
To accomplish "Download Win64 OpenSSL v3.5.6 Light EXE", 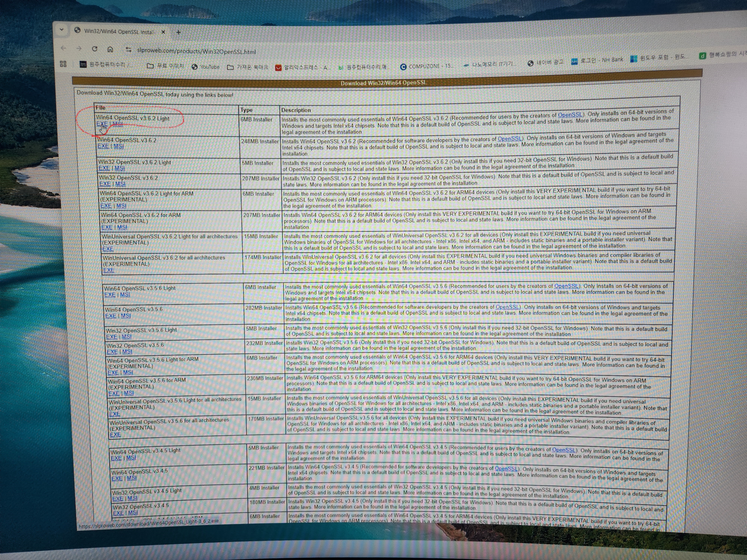I will [110, 295].
